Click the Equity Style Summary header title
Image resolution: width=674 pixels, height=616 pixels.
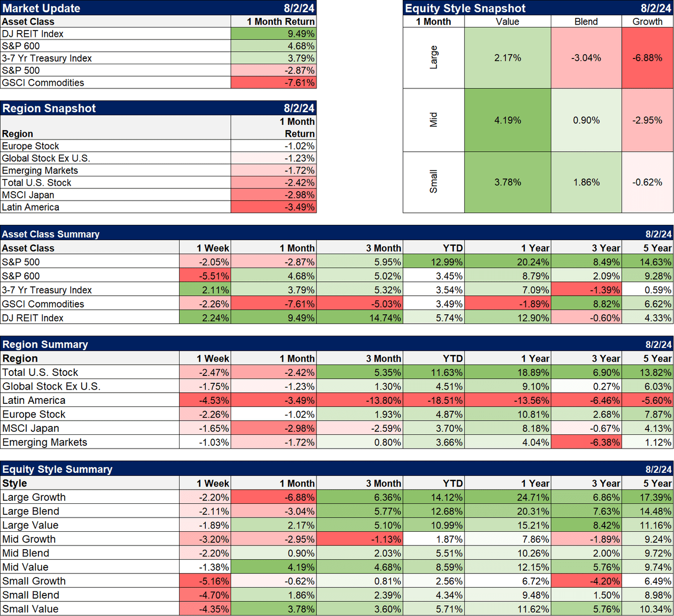tap(57, 469)
